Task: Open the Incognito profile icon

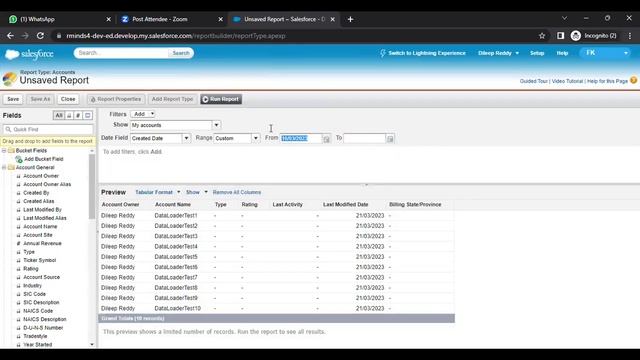Action: [x=576, y=36]
